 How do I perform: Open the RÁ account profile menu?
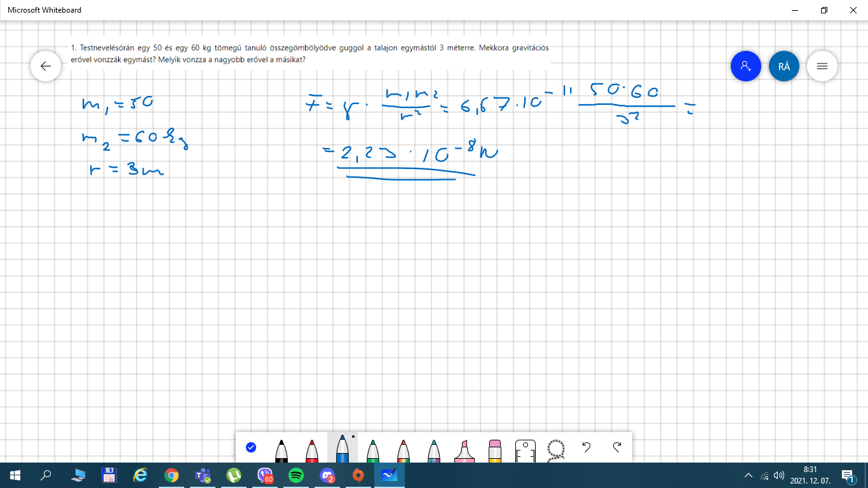coord(784,66)
